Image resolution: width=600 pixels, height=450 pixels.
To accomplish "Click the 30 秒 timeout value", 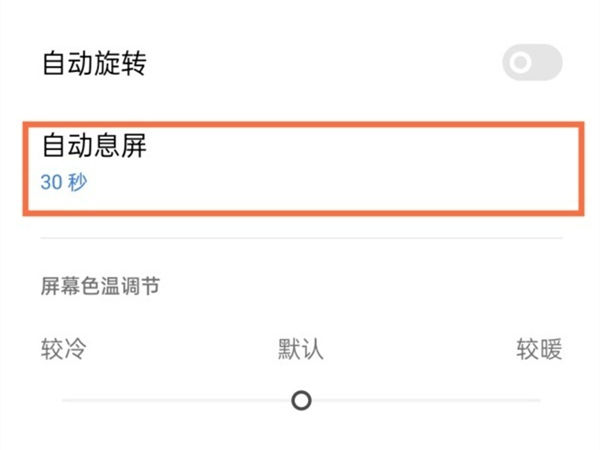I will [63, 184].
